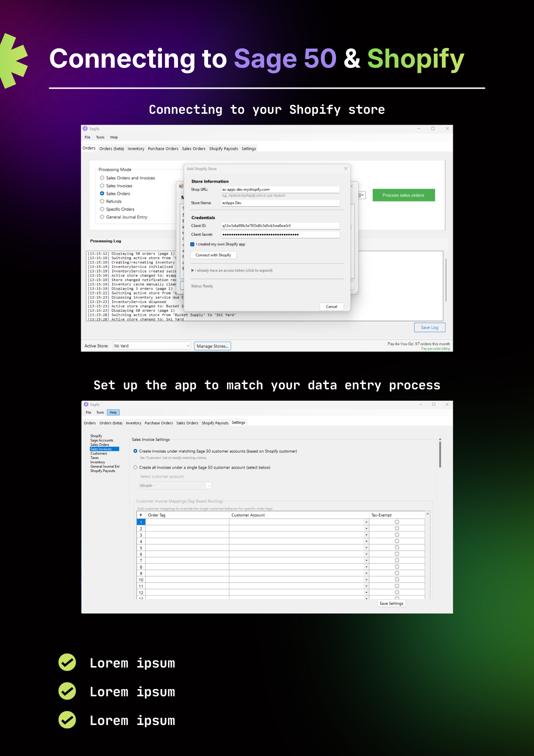
Task: Open the Tools menu in the Settings window
Action: [100, 412]
